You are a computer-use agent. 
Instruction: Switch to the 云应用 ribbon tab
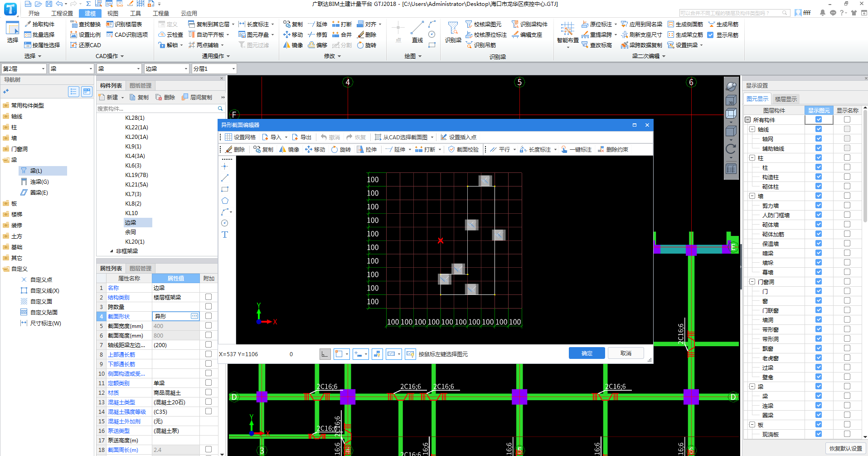(189, 13)
